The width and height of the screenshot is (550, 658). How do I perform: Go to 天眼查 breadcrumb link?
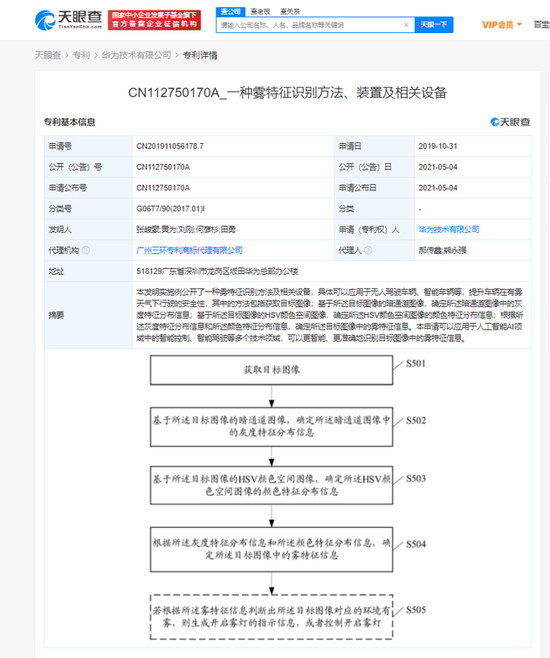point(48,55)
